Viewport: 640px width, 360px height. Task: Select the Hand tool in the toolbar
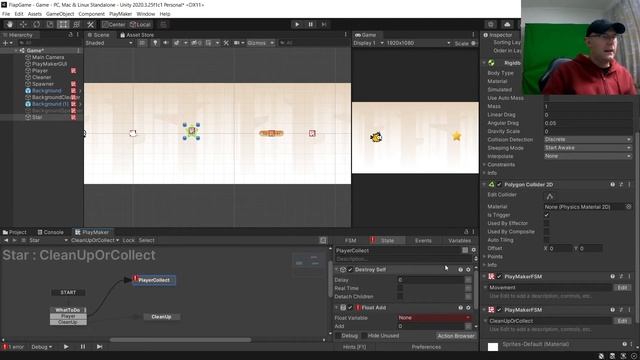[x=9, y=24]
